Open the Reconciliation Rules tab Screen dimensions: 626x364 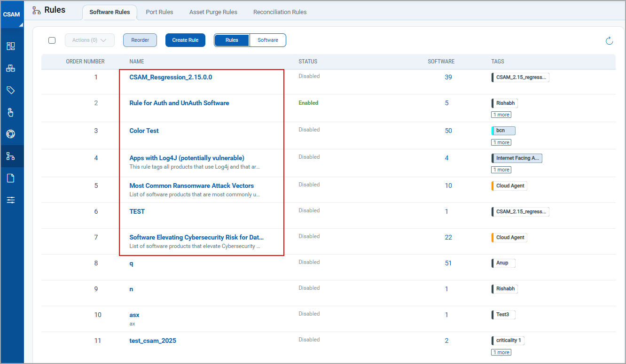[x=280, y=12]
